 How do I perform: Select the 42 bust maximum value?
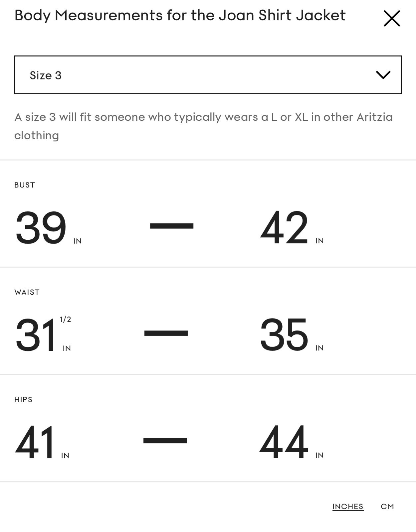point(284,228)
